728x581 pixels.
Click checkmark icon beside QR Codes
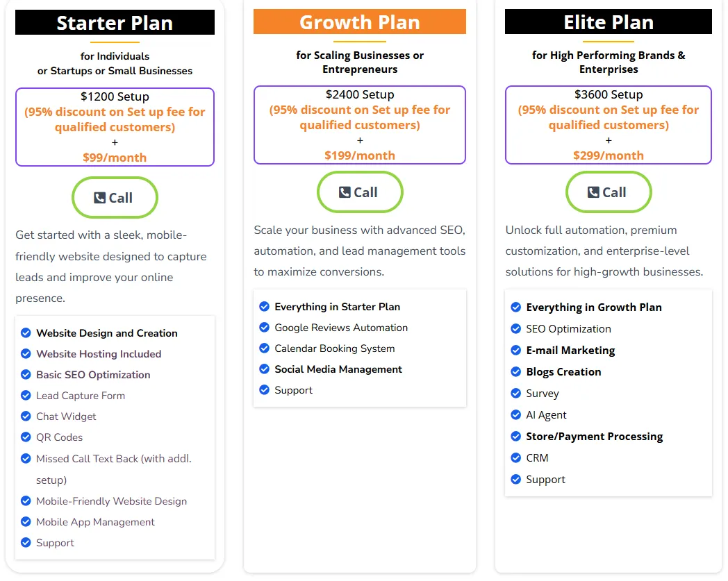coord(26,437)
